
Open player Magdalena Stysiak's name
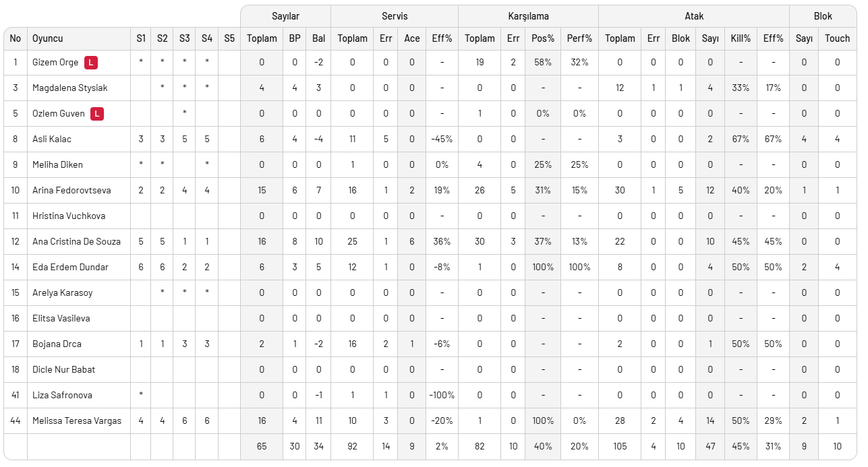pyautogui.click(x=69, y=88)
